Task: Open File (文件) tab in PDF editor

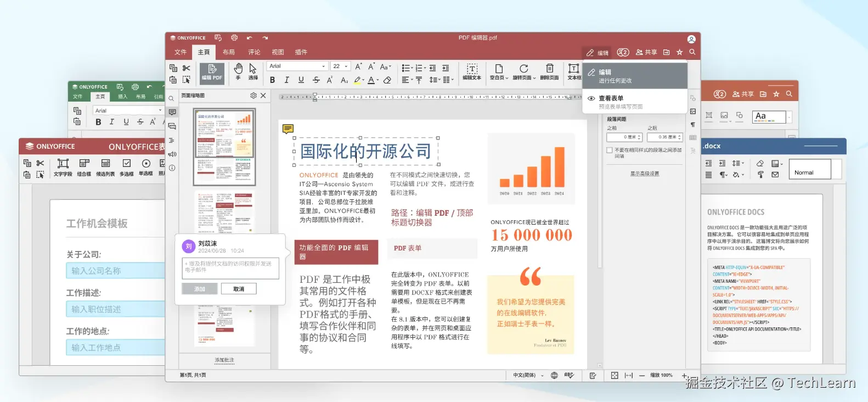Action: click(181, 52)
